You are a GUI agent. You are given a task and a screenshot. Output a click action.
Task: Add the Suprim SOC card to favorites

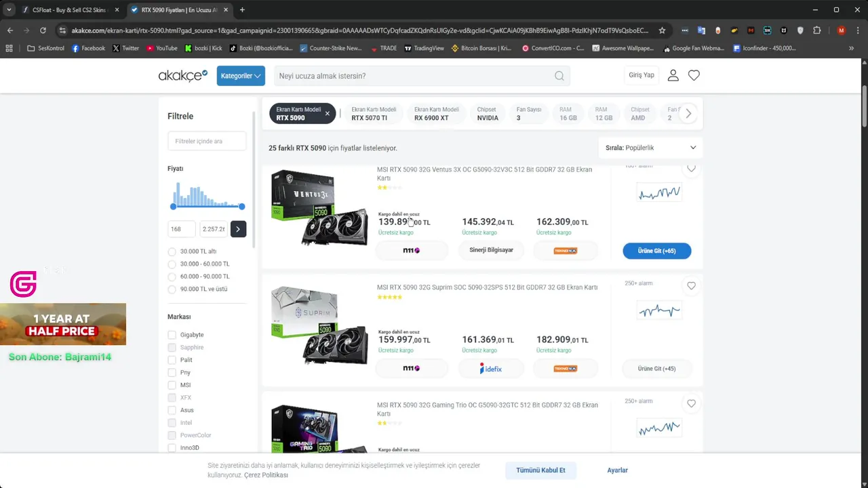(691, 286)
